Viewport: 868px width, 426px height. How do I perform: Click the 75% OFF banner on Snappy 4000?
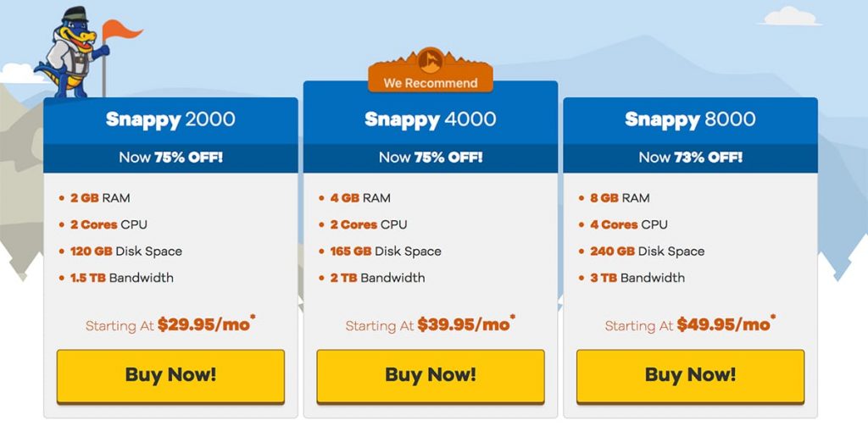coord(430,158)
